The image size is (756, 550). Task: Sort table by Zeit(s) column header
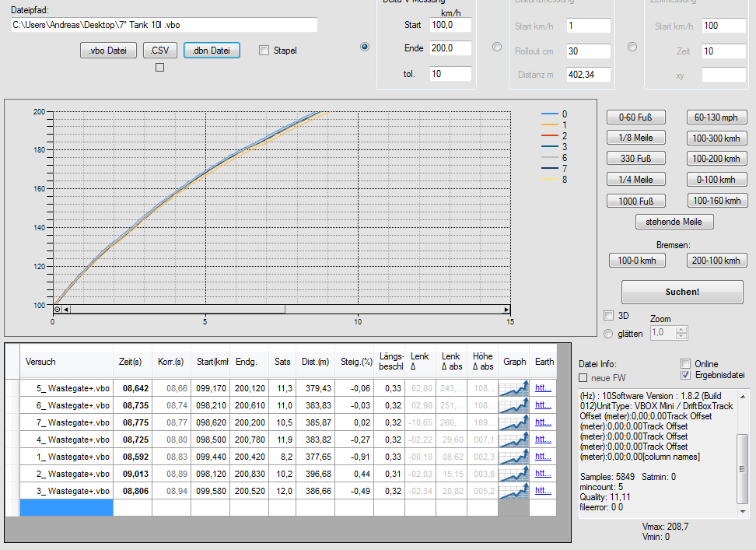[131, 362]
